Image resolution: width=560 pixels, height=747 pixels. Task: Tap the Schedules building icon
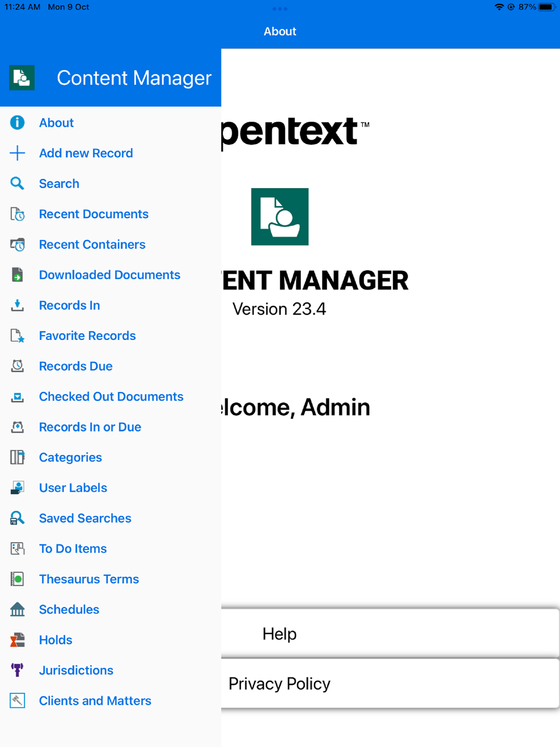tap(17, 609)
